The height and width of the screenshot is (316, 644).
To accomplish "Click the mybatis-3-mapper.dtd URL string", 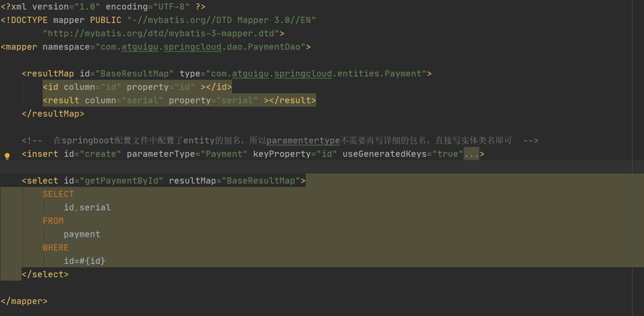I will pyautogui.click(x=161, y=33).
